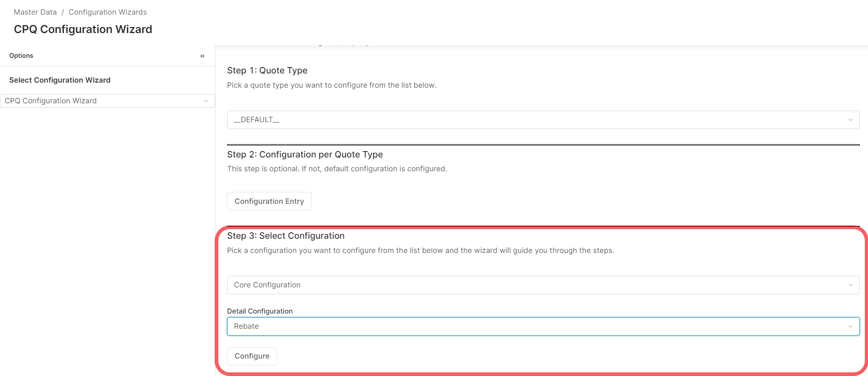Go to Master Data breadcrumb
868x376 pixels.
[35, 12]
